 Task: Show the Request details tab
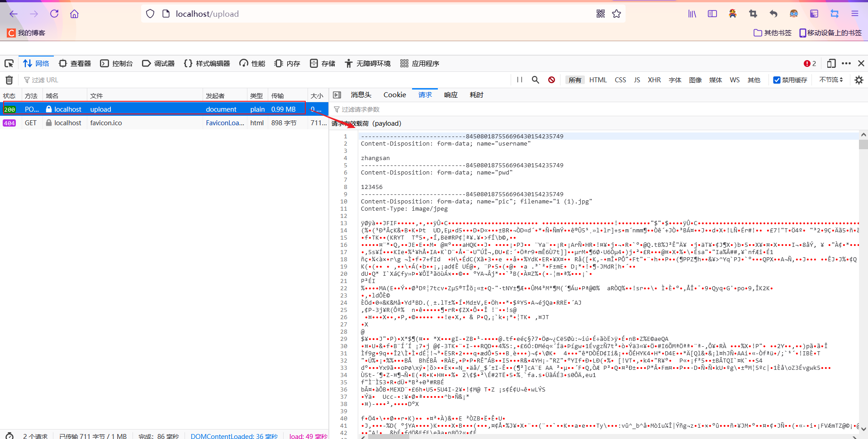(425, 95)
